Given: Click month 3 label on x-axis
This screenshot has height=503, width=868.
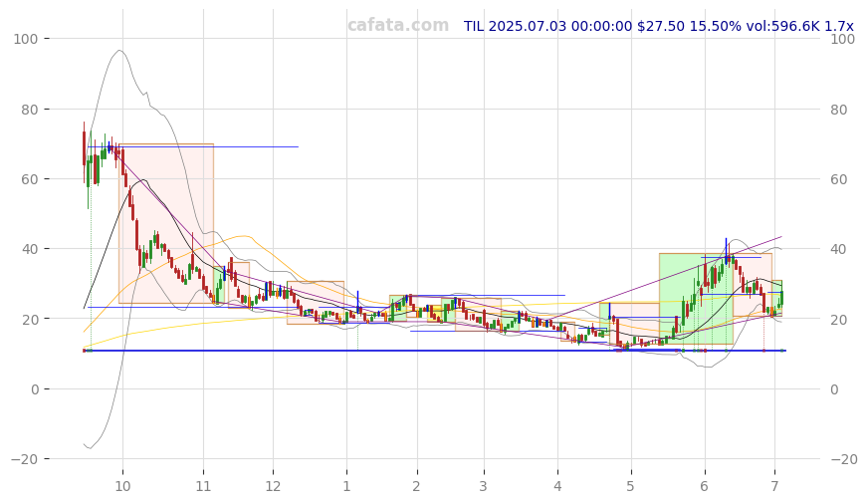Looking at the screenshot, I should [484, 486].
